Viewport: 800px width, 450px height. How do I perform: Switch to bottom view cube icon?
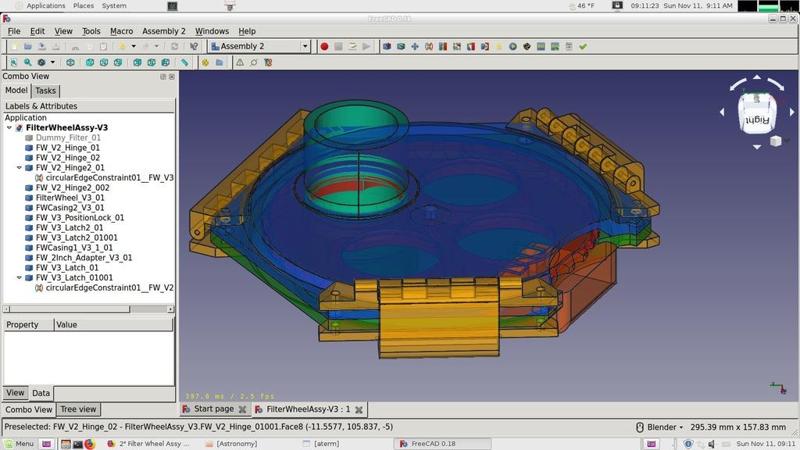tap(152, 62)
